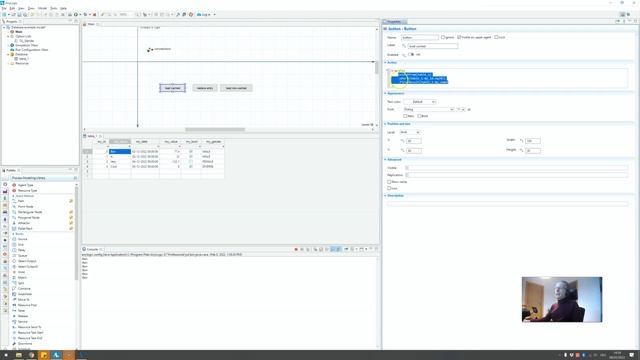Choose Agent Type in the palette
Viewport: 640px width, 360px height.
tap(25, 185)
